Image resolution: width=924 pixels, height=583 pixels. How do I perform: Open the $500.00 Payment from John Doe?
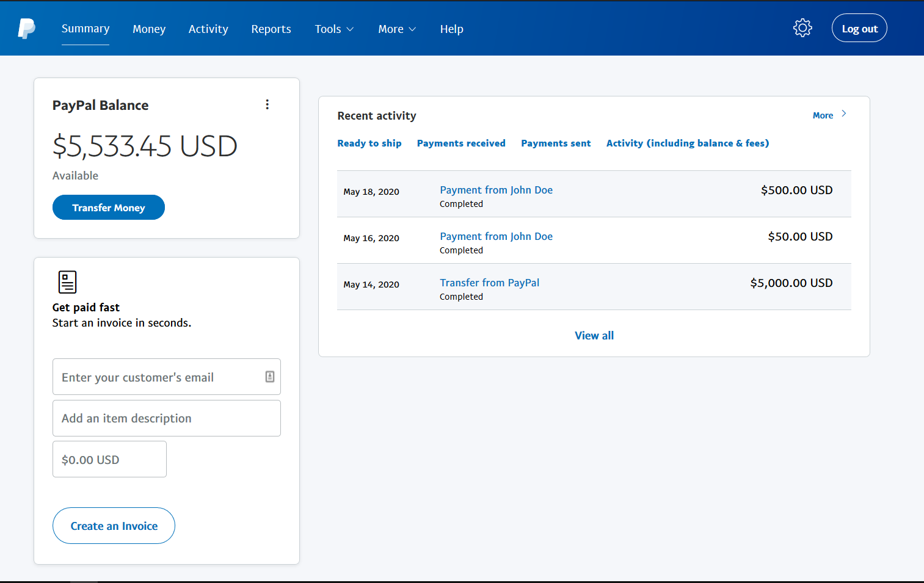coord(496,190)
